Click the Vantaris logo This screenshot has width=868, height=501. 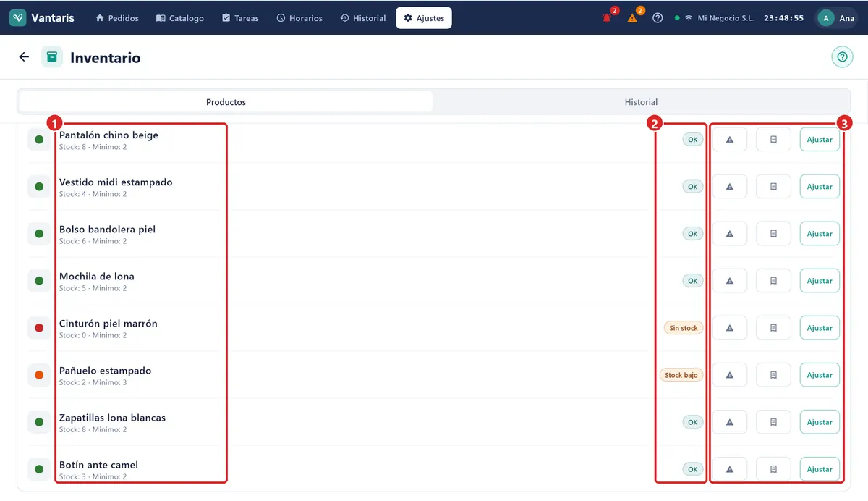click(x=42, y=18)
